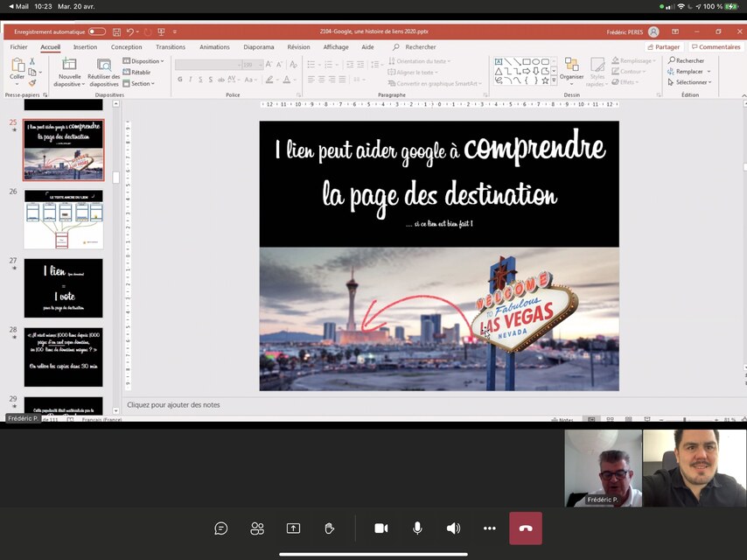
Task: Select slide 28 thumbnail
Action: (63, 357)
